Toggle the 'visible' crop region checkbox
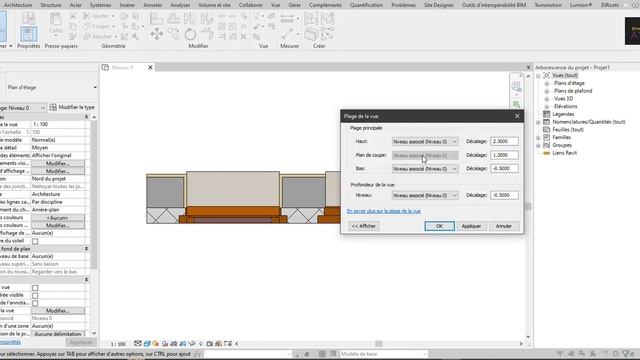The image size is (640, 360). (35, 296)
